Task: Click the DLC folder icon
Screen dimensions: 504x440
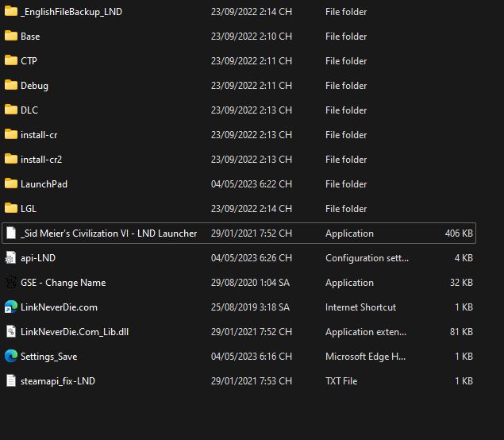Action: (11, 110)
